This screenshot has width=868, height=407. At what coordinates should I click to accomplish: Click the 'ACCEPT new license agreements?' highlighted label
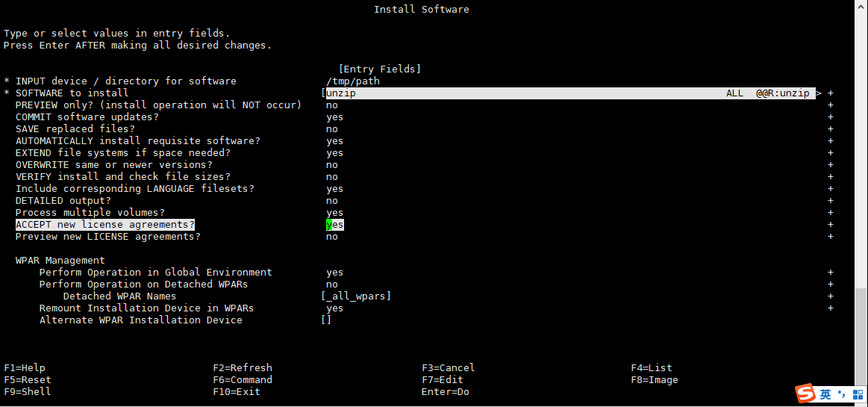click(105, 225)
